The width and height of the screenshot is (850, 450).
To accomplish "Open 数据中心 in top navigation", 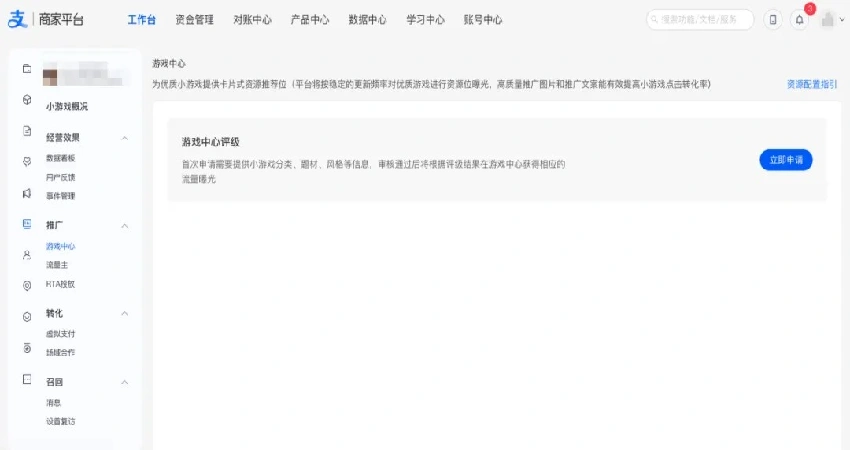I will pyautogui.click(x=367, y=19).
